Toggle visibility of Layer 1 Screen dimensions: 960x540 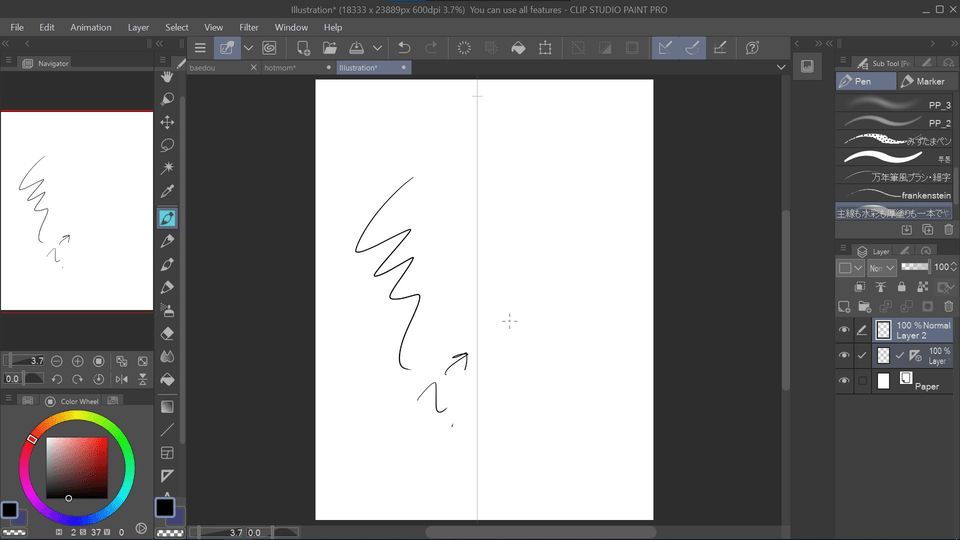[x=844, y=355]
